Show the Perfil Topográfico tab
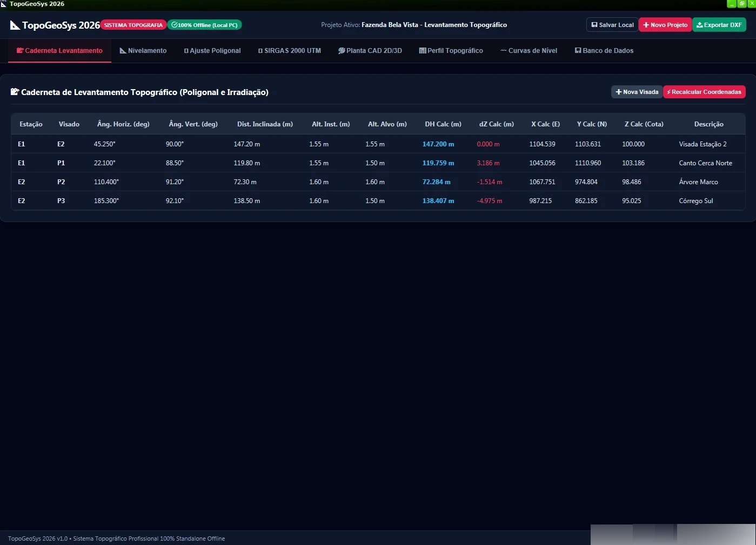 pos(451,51)
